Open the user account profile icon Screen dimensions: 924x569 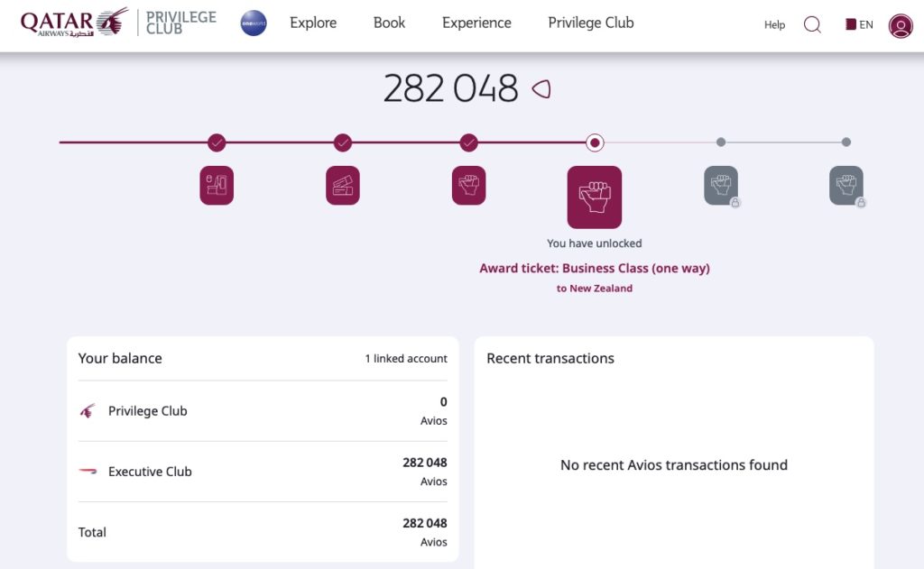click(900, 27)
